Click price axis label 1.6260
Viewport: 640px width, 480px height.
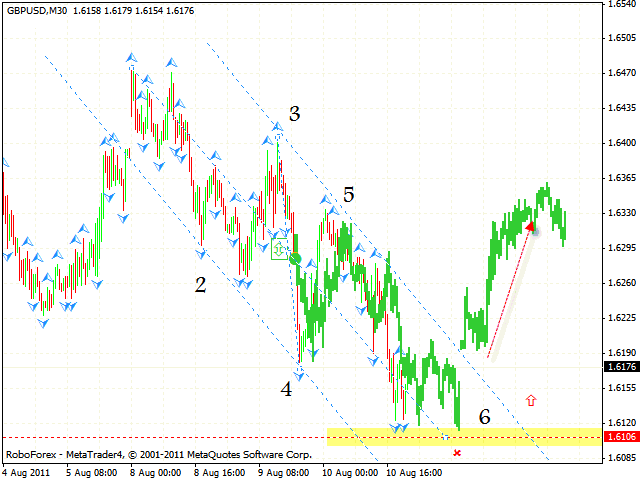[x=622, y=283]
